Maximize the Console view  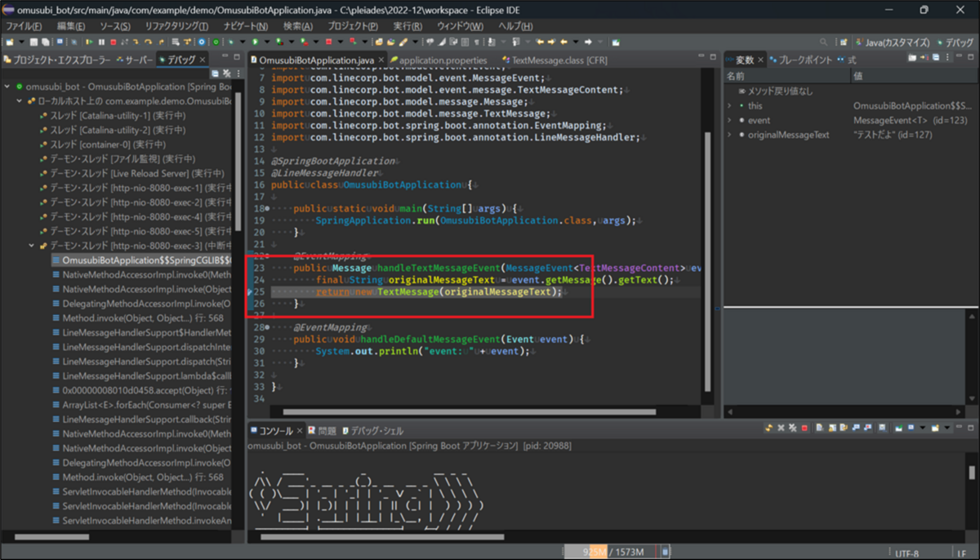971,428
